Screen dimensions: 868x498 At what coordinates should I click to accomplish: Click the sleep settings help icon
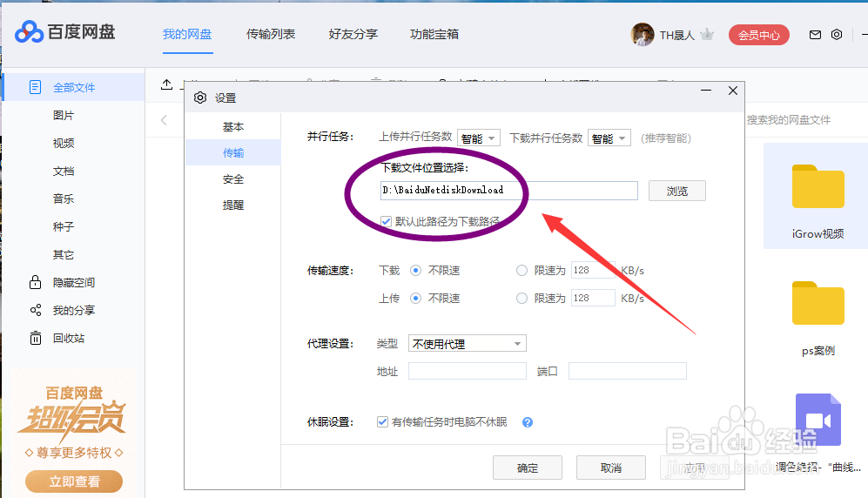(x=528, y=422)
